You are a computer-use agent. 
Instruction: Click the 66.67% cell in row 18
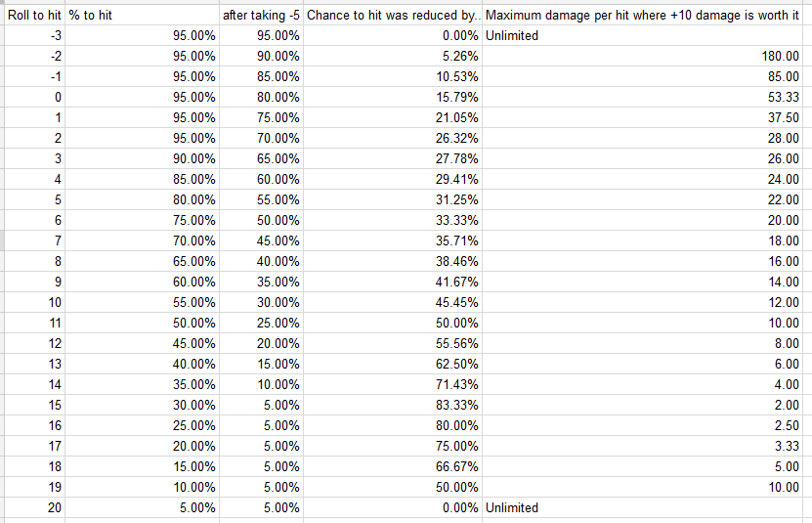coord(393,466)
